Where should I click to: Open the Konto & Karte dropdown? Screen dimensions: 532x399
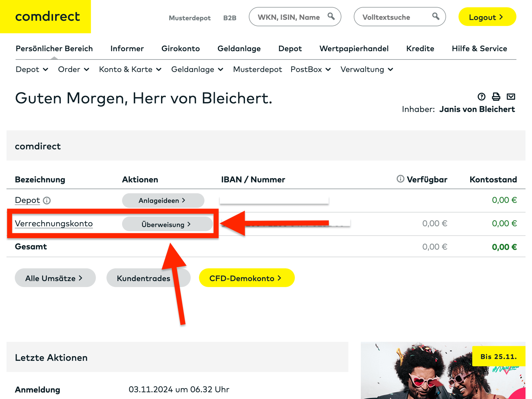tap(130, 69)
